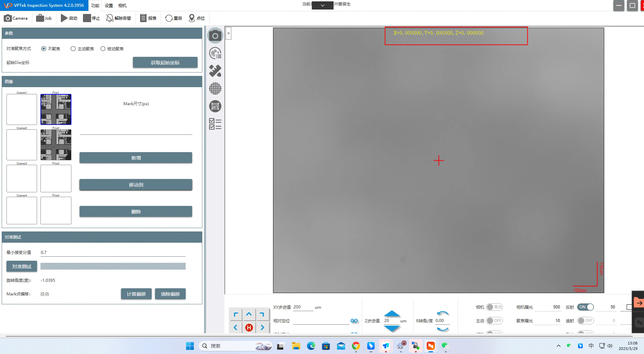Image resolution: width=644 pixels, height=354 pixels.
Task: Click the 最小接受分值 field showing 0.7
Action: [x=113, y=252]
